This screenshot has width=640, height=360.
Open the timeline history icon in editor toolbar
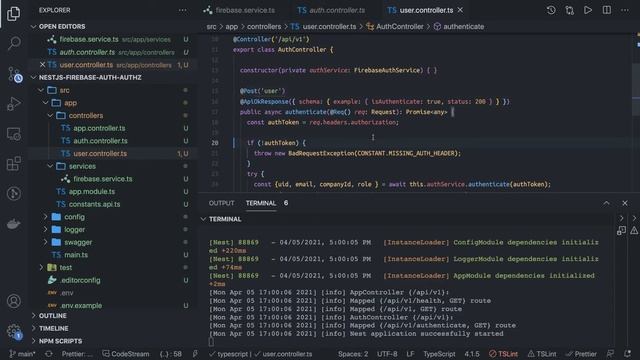point(551,10)
